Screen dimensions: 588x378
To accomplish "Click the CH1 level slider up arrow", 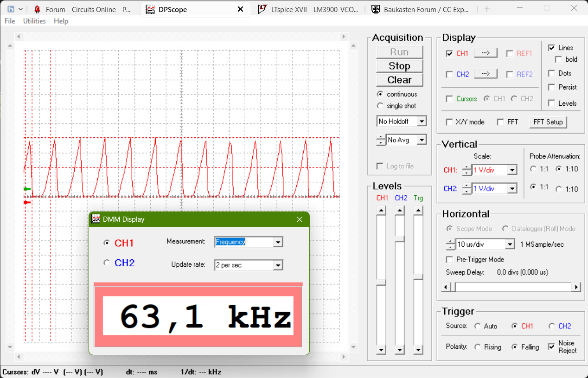I will (x=381, y=211).
